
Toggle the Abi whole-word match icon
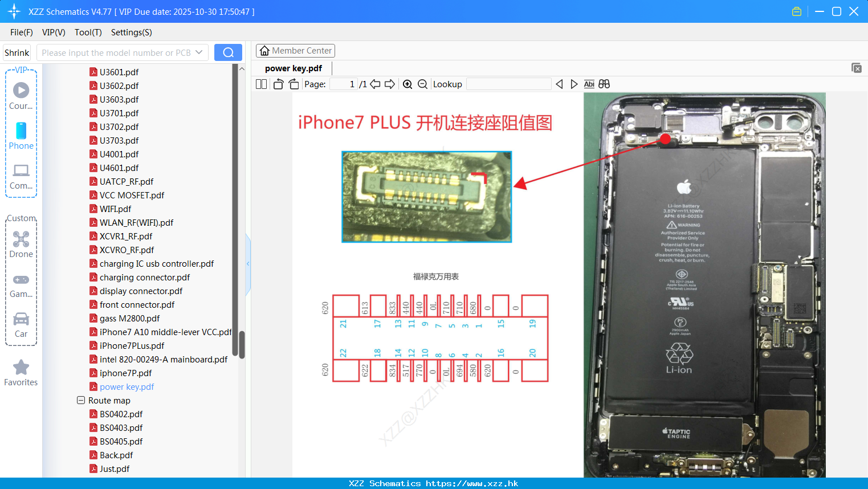click(x=589, y=84)
